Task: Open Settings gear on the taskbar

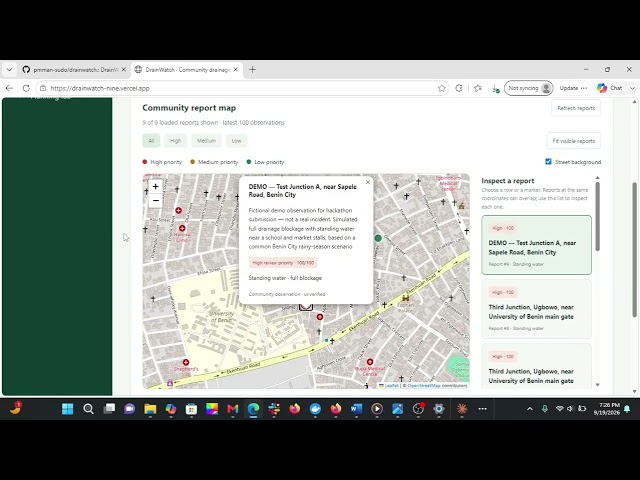Action: [x=439, y=409]
